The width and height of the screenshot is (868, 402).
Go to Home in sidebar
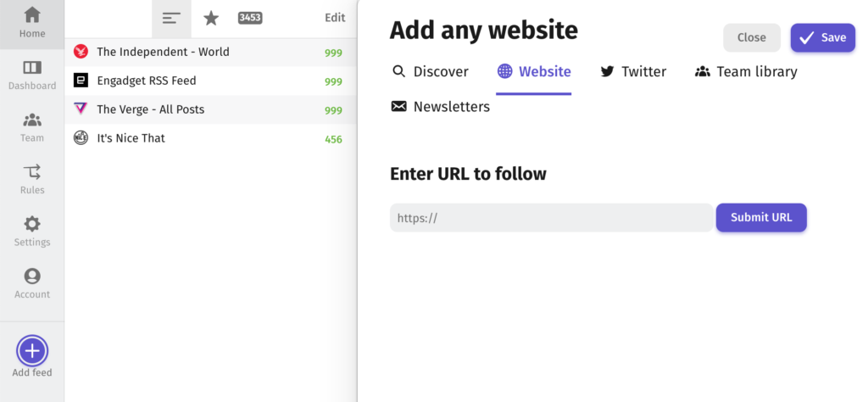32,23
